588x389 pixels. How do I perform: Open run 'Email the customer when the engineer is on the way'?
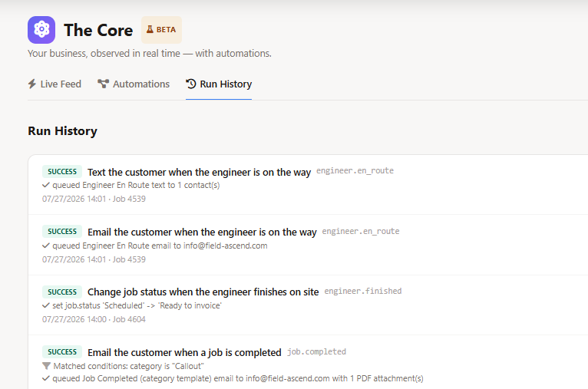(x=202, y=232)
